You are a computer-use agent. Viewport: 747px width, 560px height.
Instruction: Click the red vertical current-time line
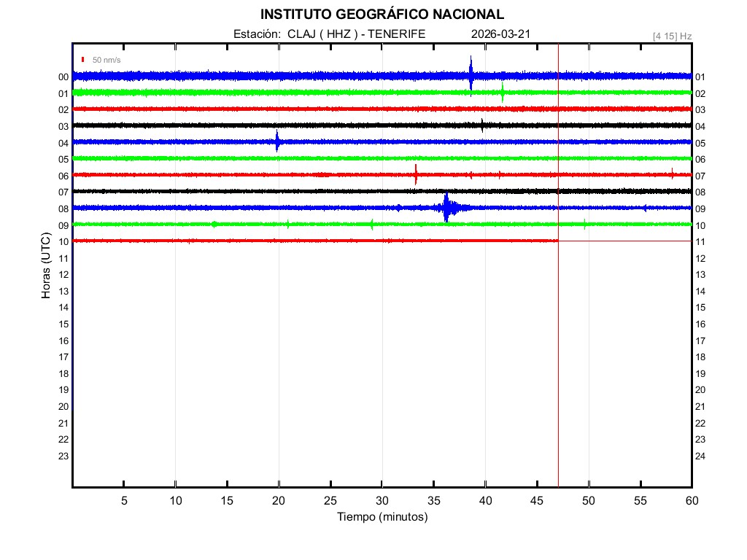pos(558,328)
